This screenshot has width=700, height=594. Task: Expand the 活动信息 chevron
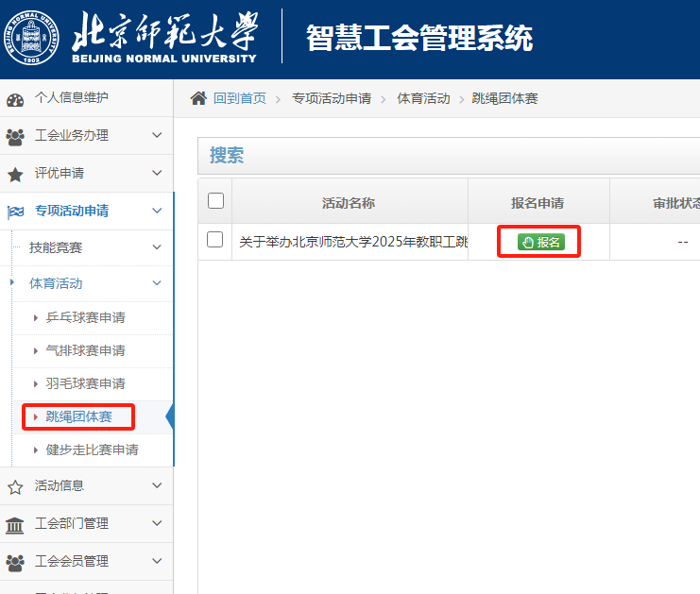(x=157, y=485)
